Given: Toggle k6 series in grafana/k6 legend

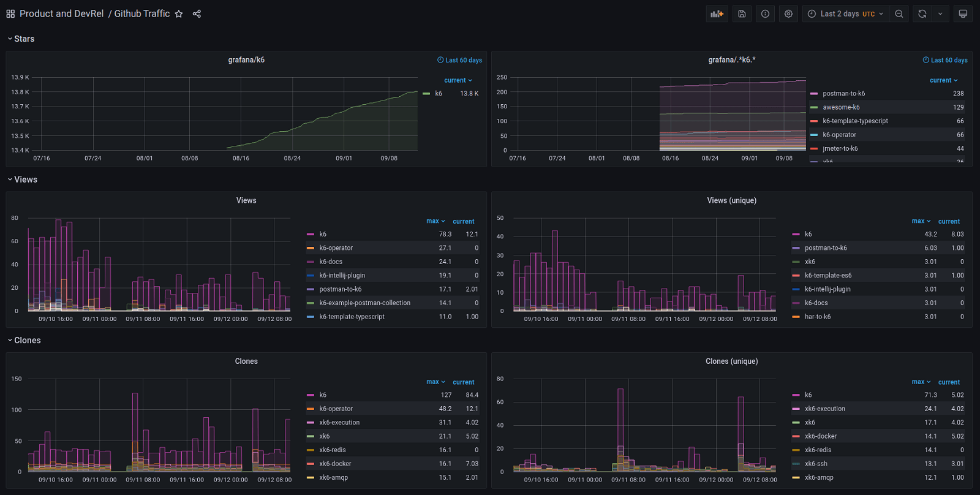Looking at the screenshot, I should point(439,94).
